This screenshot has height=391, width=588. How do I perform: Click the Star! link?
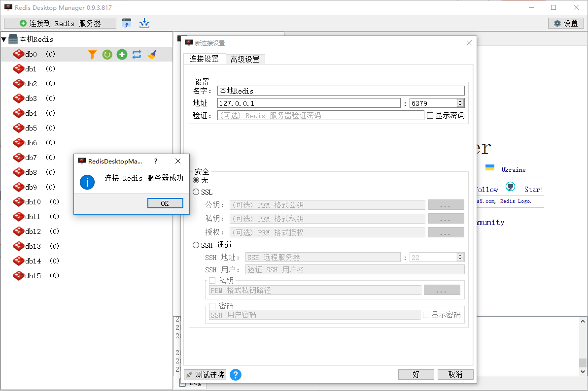tap(534, 190)
